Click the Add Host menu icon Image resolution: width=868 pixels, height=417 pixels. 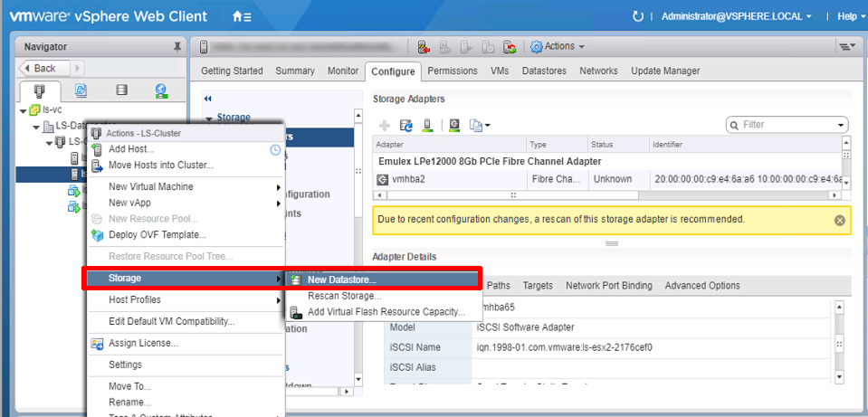(x=98, y=149)
